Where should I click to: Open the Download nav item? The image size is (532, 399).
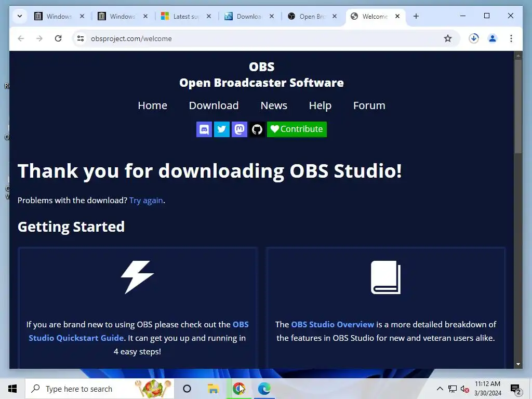point(214,105)
